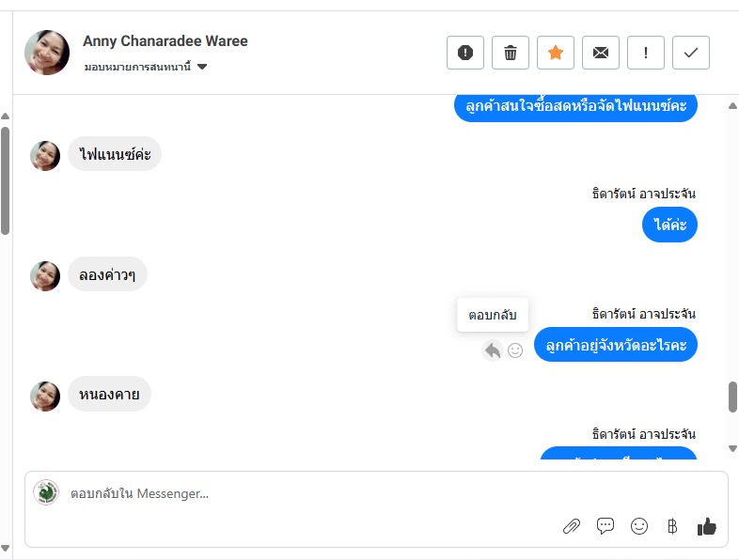The width and height of the screenshot is (739, 560).
Task: Click Anny's profile photo in header
Action: [47, 53]
